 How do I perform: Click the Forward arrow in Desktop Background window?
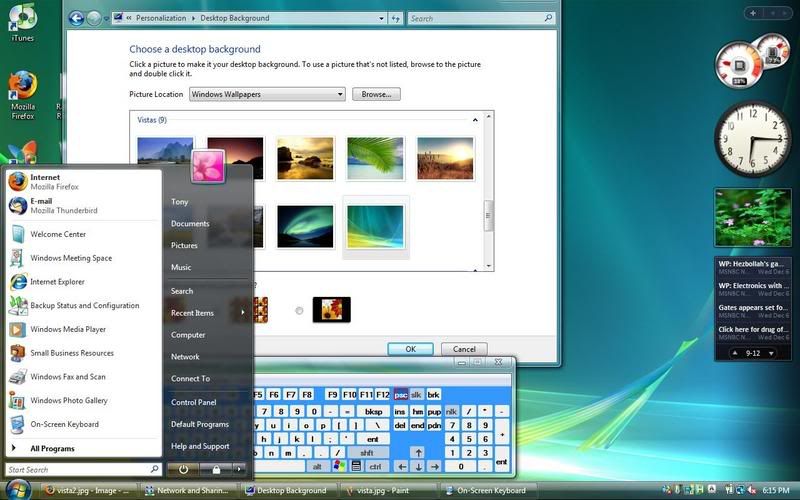tap(94, 18)
